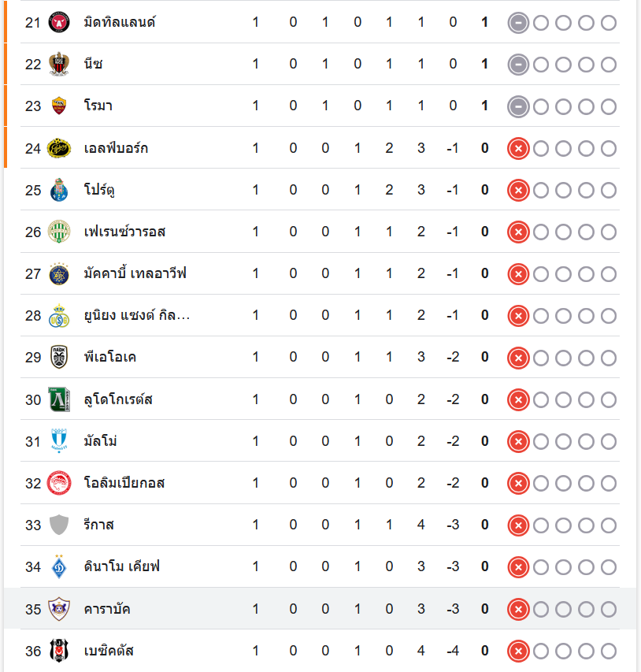Open the ยูนิยง แซงต์ กิล team link

[x=137, y=315]
